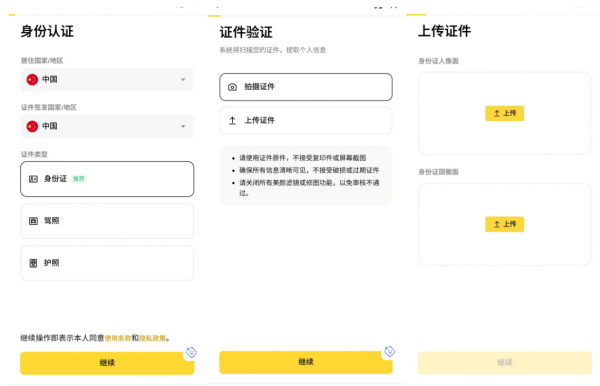Click the green 推荐 badge next to 身份证
Image resolution: width=600 pixels, height=386 pixels.
tap(79, 179)
